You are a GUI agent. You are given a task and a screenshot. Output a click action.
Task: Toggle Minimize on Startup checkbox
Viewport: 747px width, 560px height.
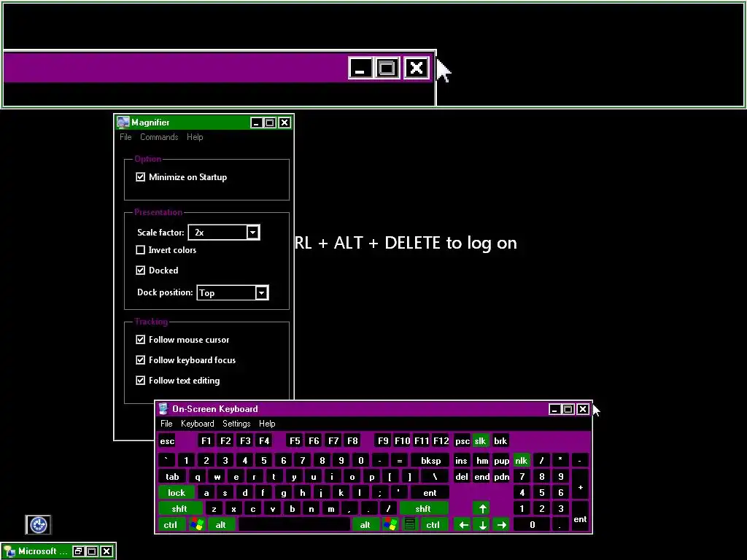pos(140,176)
